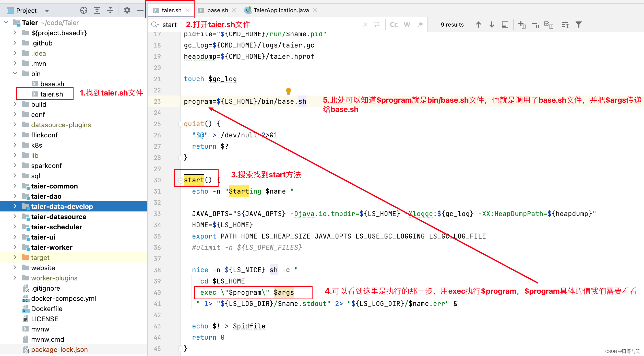Click the folding marker at line 30
This screenshot has height=356, width=644.
pyautogui.click(x=181, y=180)
